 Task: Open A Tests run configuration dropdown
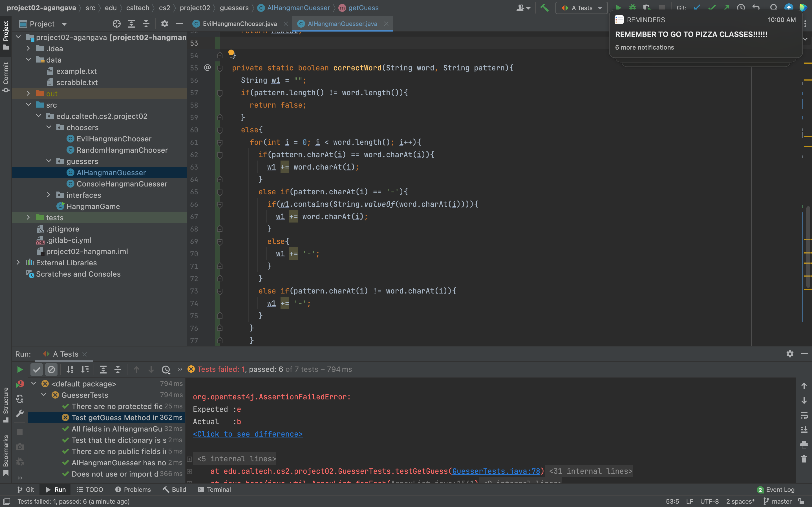coord(581,8)
